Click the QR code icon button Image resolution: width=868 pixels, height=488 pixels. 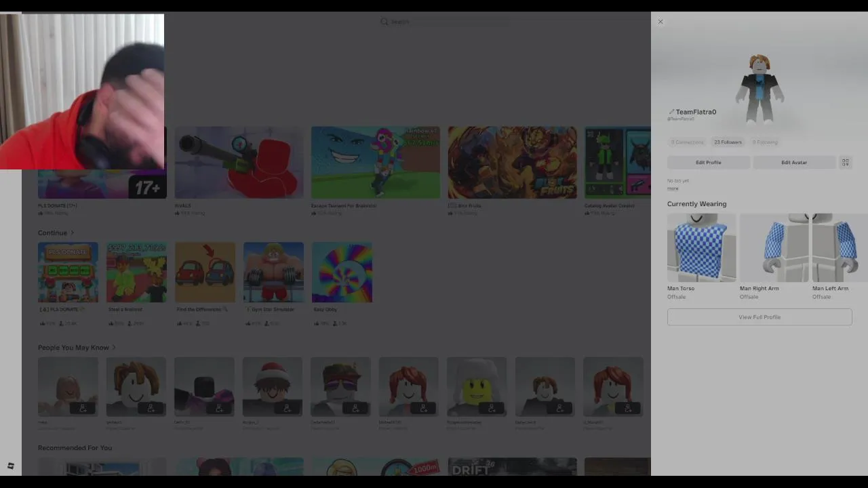click(845, 163)
